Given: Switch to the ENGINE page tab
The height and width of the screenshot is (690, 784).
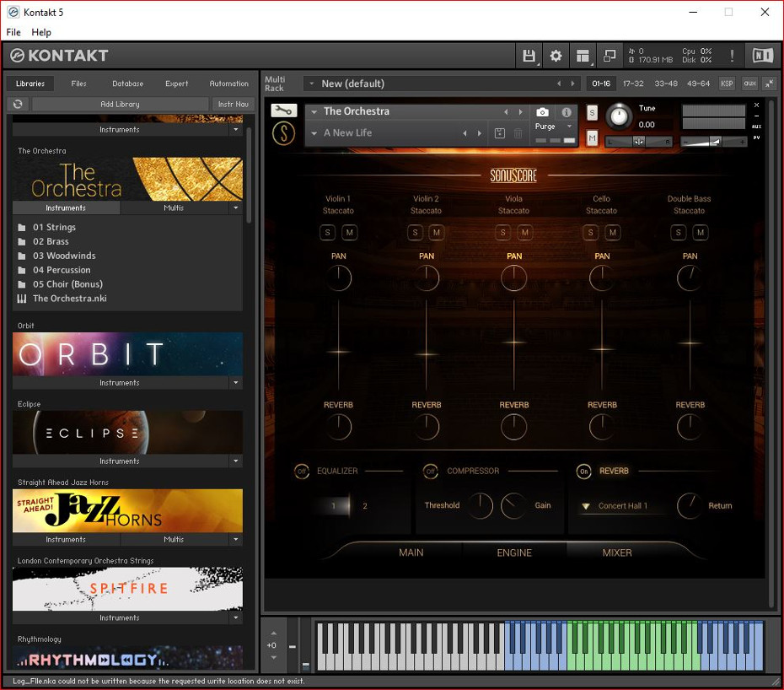Looking at the screenshot, I should [x=514, y=553].
